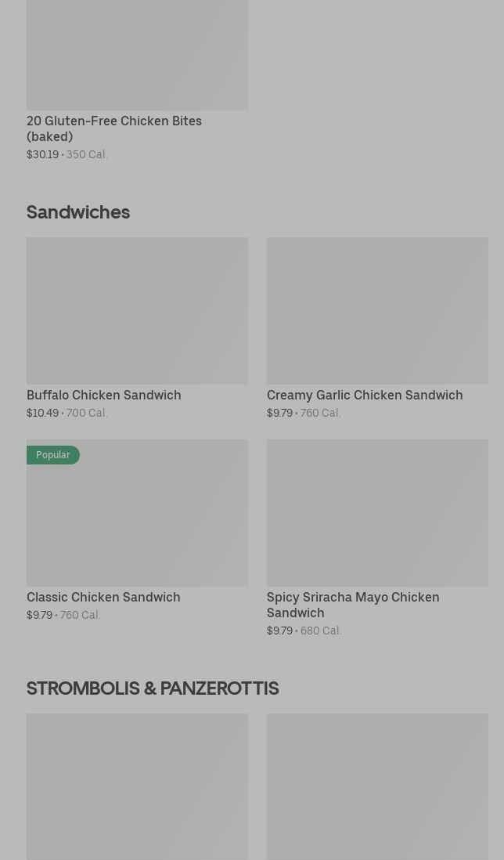This screenshot has width=504, height=860.
Task: Open the Buffalo Chicken Sandwich image
Action: click(x=137, y=311)
